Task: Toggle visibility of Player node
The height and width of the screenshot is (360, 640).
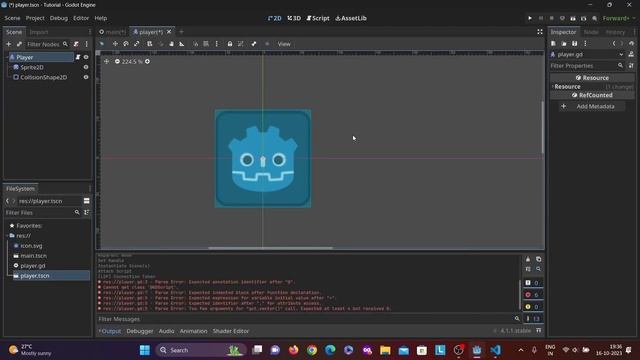Action: tap(86, 57)
